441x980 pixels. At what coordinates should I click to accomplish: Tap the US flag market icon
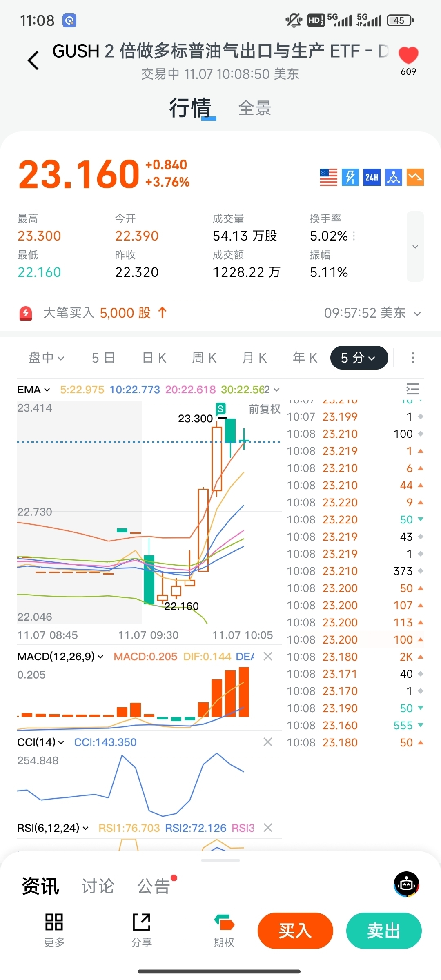coord(328,177)
